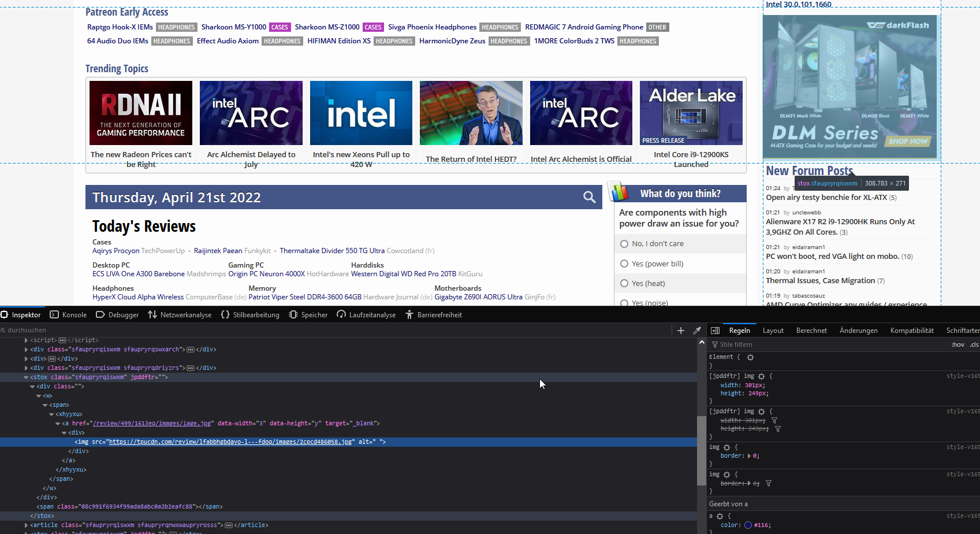The image size is (980, 534).
Task: Click the highlighter icon on the a rule
Action: point(720,516)
